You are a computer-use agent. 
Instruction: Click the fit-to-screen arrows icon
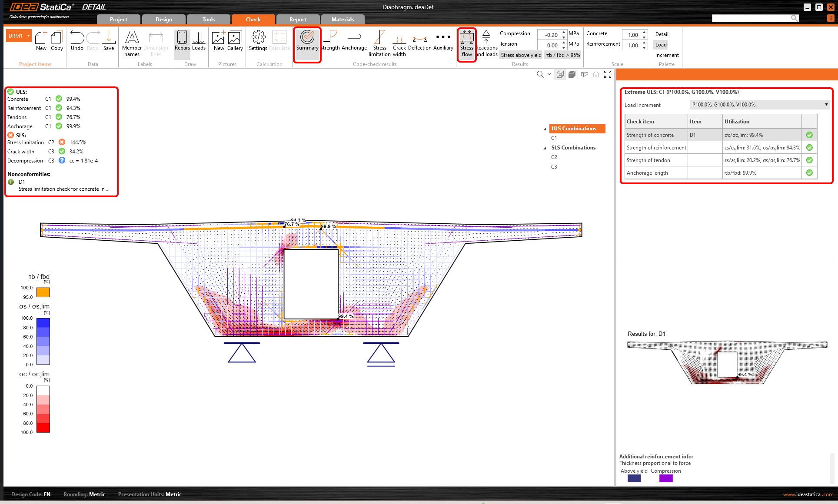[x=608, y=74]
